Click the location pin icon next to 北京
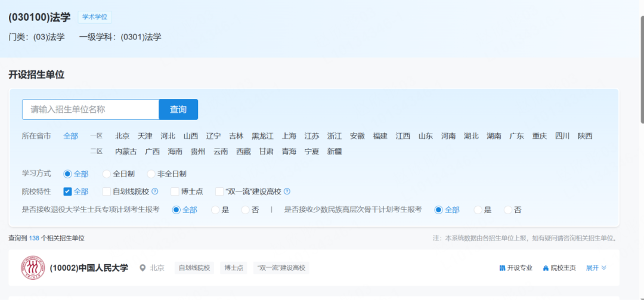The height and width of the screenshot is (300, 644). [143, 268]
